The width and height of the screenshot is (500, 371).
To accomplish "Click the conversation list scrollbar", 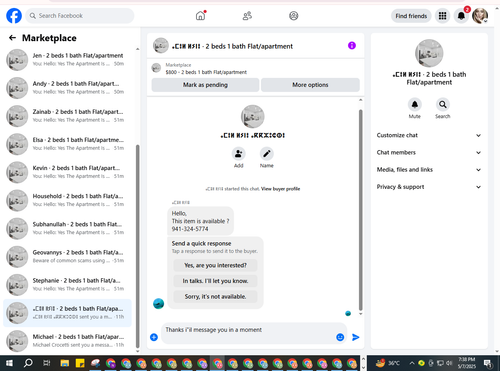I will click(x=138, y=246).
